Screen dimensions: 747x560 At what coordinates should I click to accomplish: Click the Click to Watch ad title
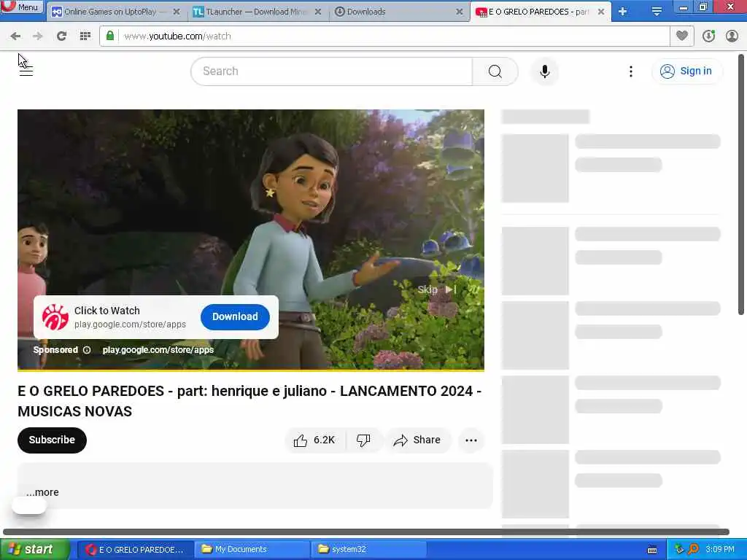107,311
